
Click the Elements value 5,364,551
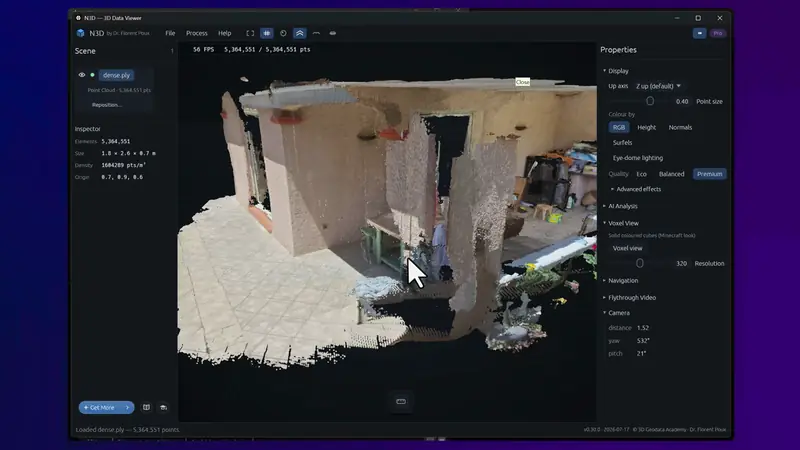[x=115, y=141]
